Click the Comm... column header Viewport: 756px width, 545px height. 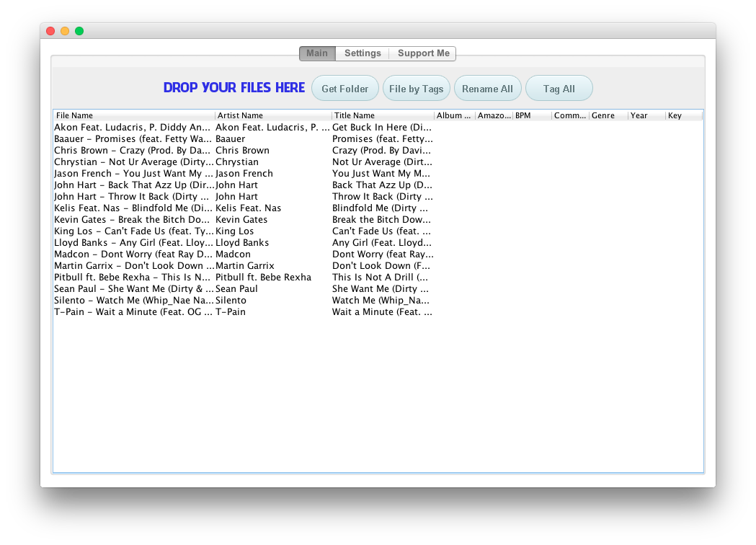click(x=570, y=115)
